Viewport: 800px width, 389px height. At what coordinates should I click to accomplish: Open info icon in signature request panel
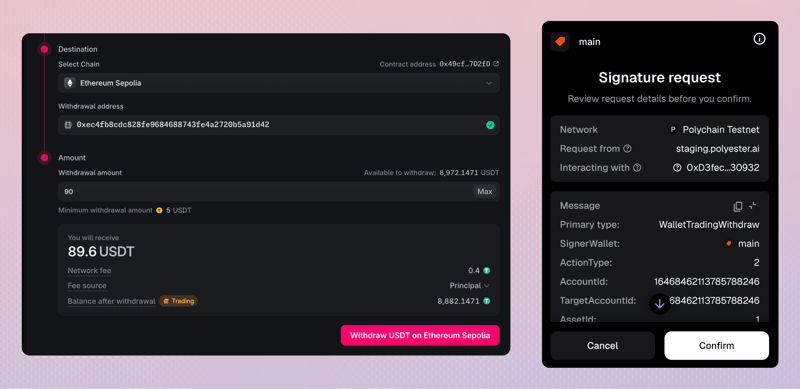pyautogui.click(x=759, y=39)
